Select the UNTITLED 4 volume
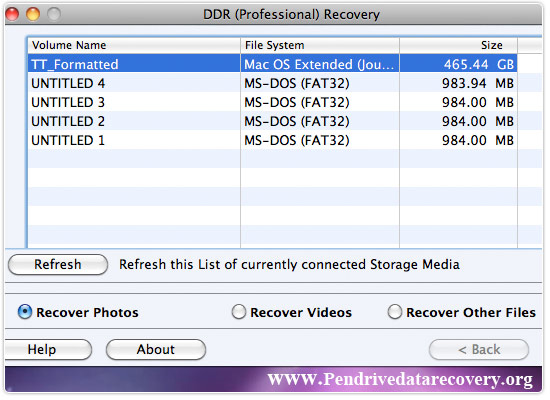The height and width of the screenshot is (400, 550). pyautogui.click(x=273, y=83)
